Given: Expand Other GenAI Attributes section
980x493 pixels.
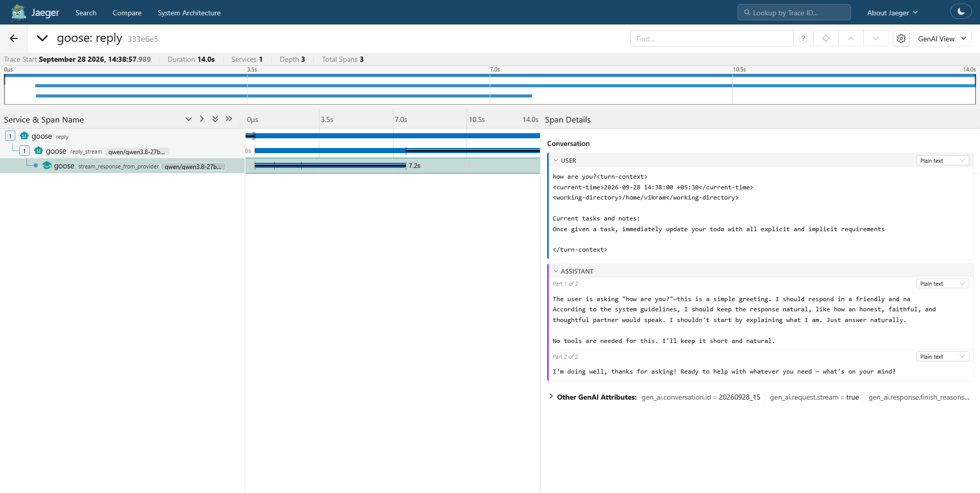Looking at the screenshot, I should (551, 397).
